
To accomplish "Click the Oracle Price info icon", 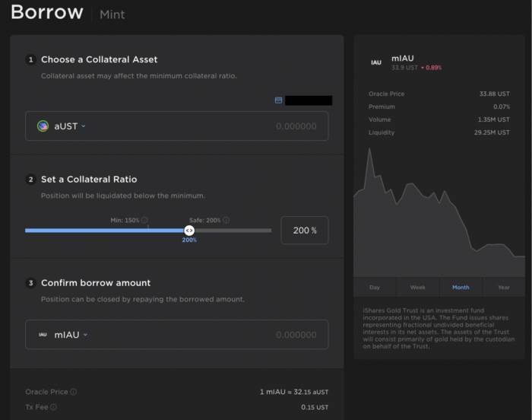I will tap(73, 392).
